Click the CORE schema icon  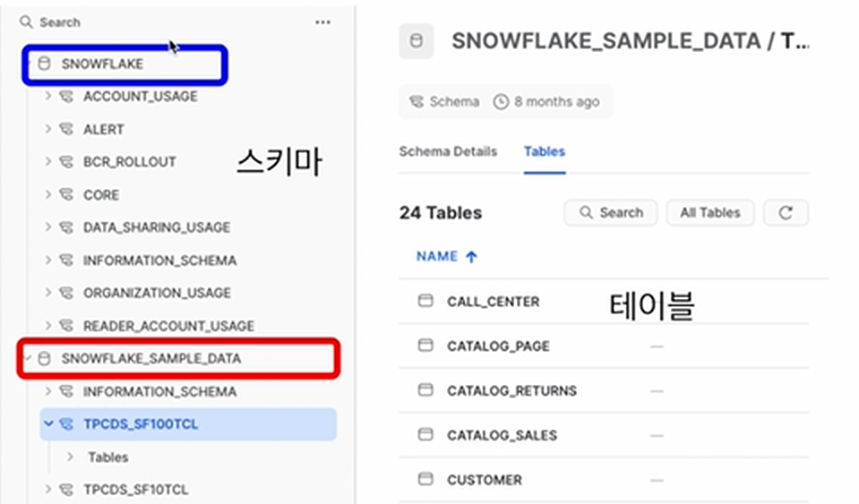pyautogui.click(x=66, y=195)
